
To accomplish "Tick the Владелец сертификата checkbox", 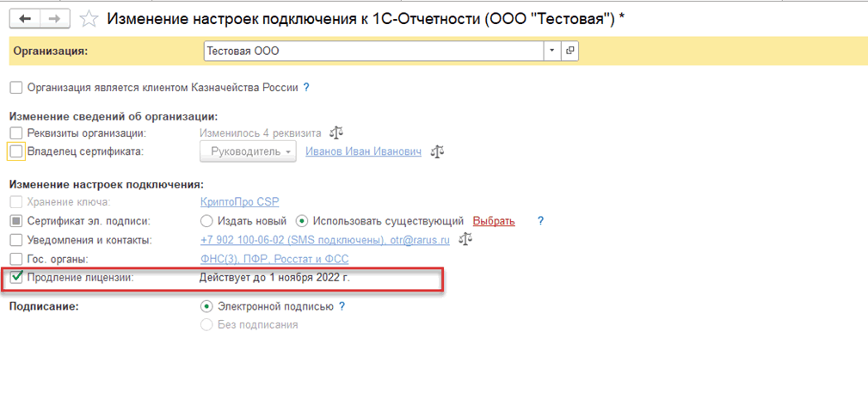I will [x=16, y=151].
